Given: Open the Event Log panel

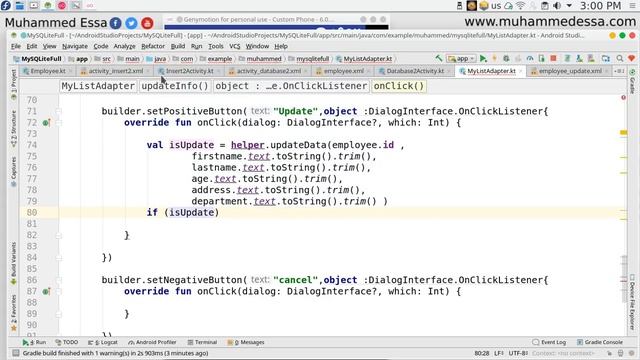Looking at the screenshot, I should point(549,342).
